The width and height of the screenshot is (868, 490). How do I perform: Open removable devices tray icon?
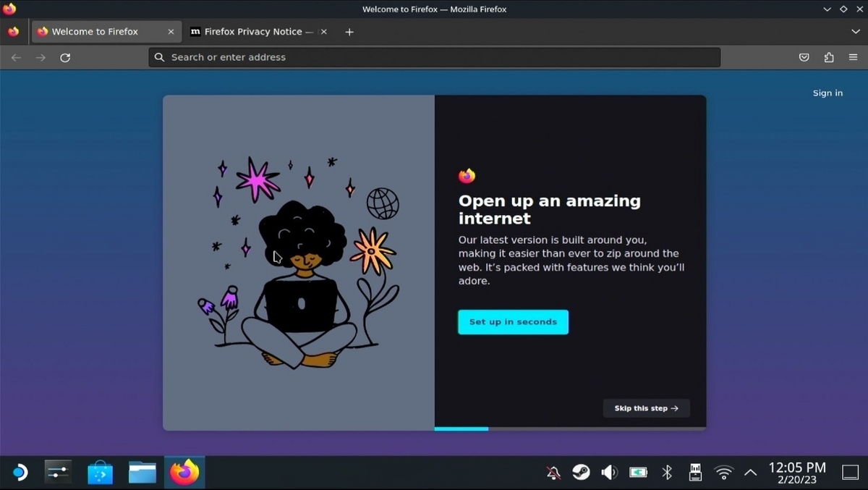(695, 473)
